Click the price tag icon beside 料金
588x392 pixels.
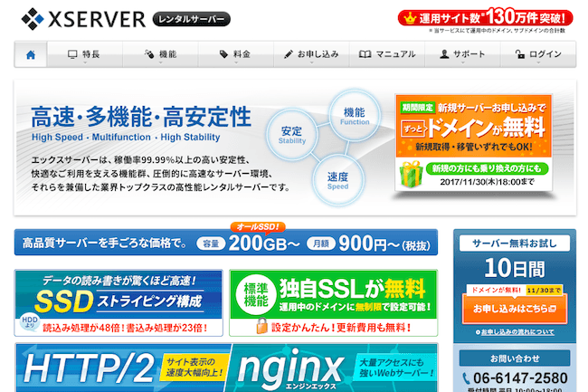point(223,54)
